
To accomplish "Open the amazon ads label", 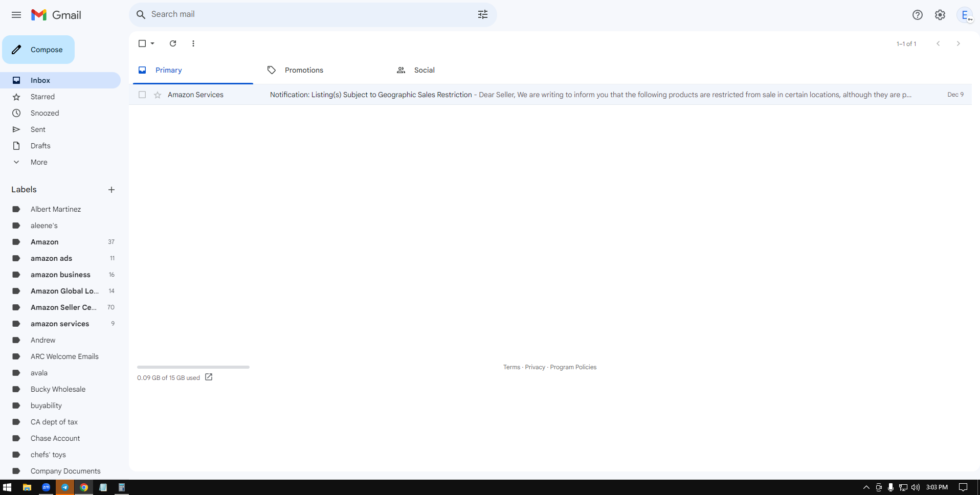I will (x=60, y=258).
